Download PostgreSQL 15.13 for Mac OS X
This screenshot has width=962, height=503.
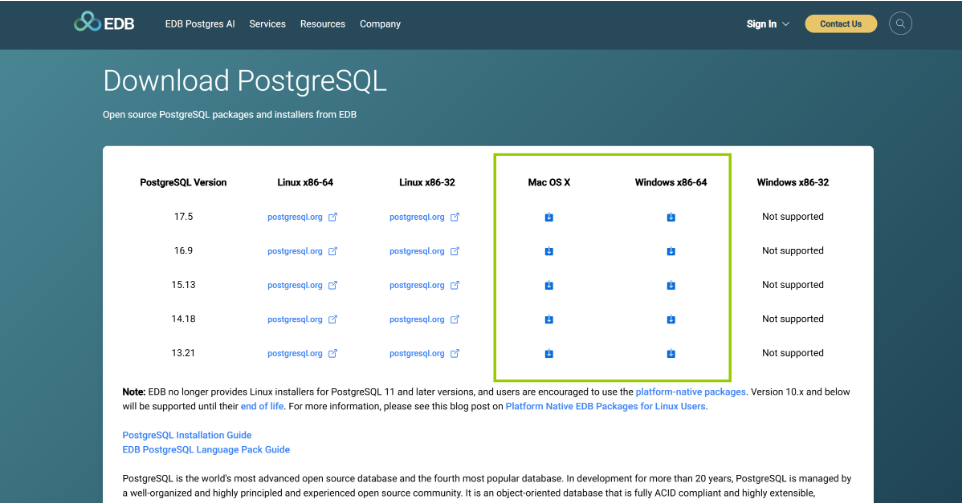[x=549, y=285]
